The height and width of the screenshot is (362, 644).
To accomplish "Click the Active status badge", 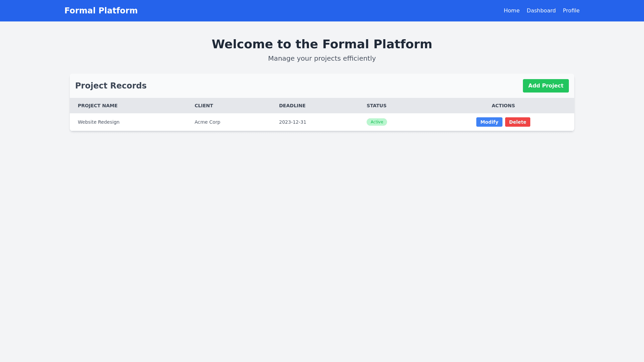I will click(376, 122).
